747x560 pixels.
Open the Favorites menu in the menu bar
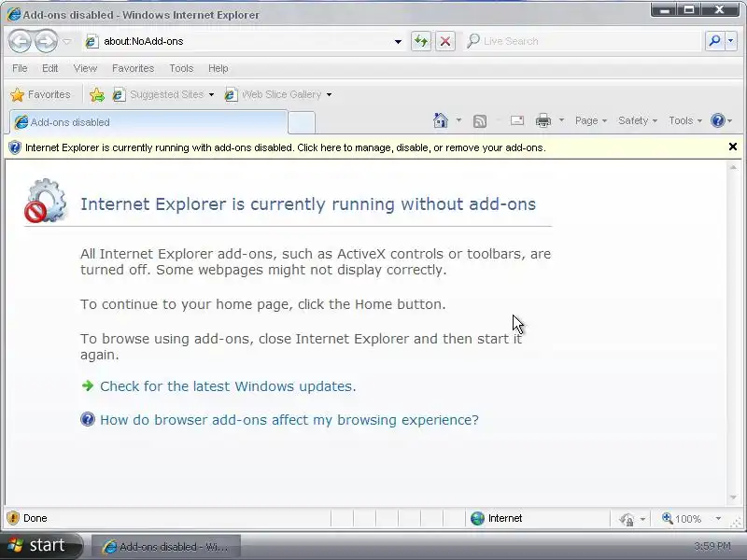[133, 68]
